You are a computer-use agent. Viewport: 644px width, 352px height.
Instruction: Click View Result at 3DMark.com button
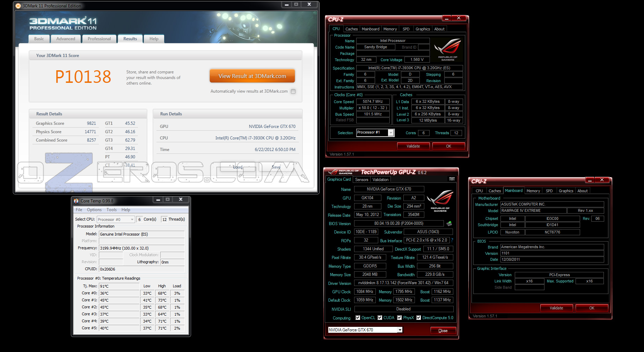[x=252, y=76]
